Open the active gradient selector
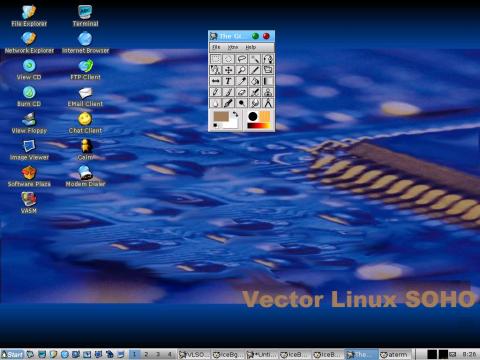 pos(259,126)
